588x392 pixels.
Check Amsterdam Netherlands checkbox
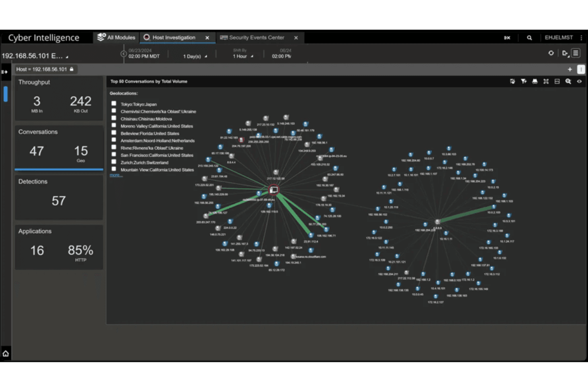(x=114, y=140)
